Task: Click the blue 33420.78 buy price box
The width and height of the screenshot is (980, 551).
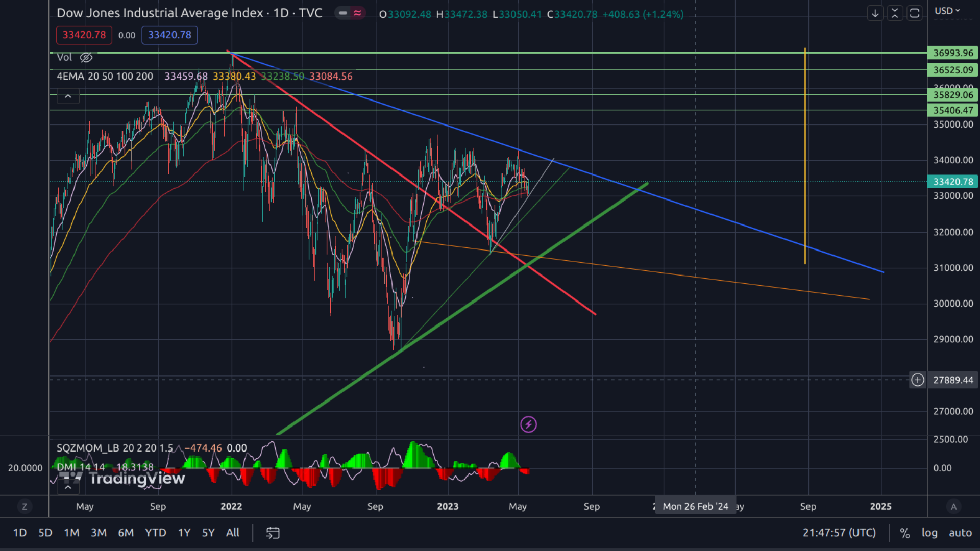Action: pos(169,35)
